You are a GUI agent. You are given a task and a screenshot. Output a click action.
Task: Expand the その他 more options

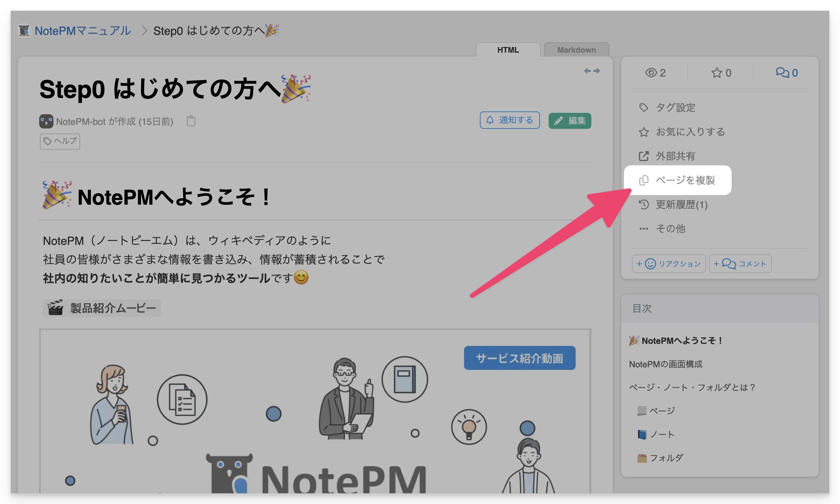[662, 229]
